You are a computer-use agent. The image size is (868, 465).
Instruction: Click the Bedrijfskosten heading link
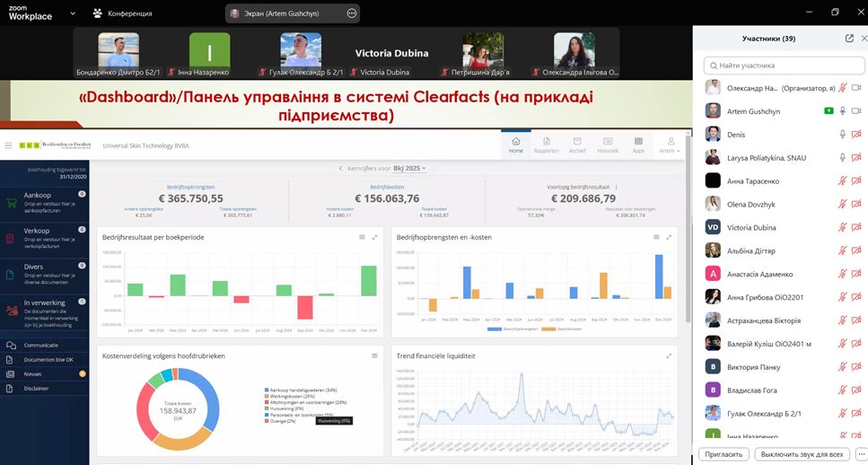[387, 187]
